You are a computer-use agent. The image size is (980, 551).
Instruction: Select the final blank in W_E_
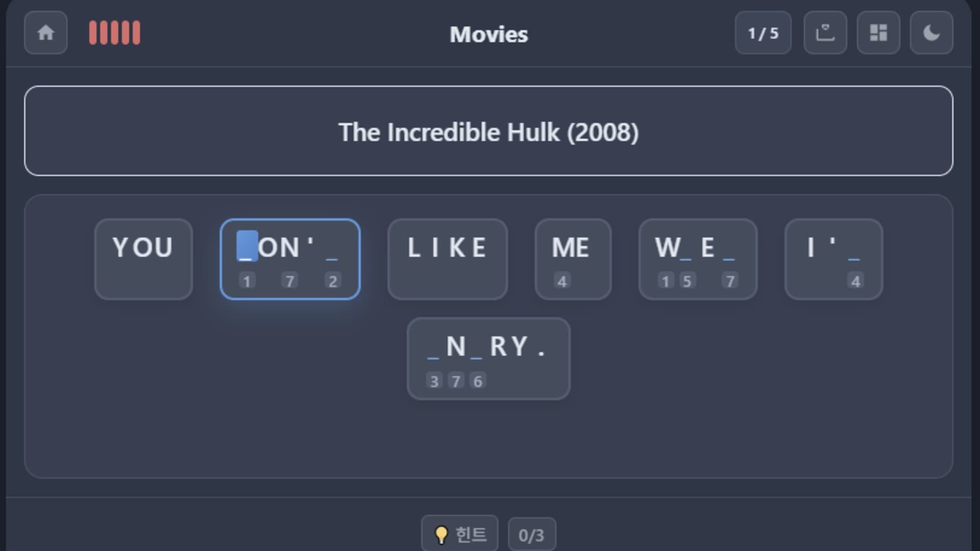[x=729, y=250]
